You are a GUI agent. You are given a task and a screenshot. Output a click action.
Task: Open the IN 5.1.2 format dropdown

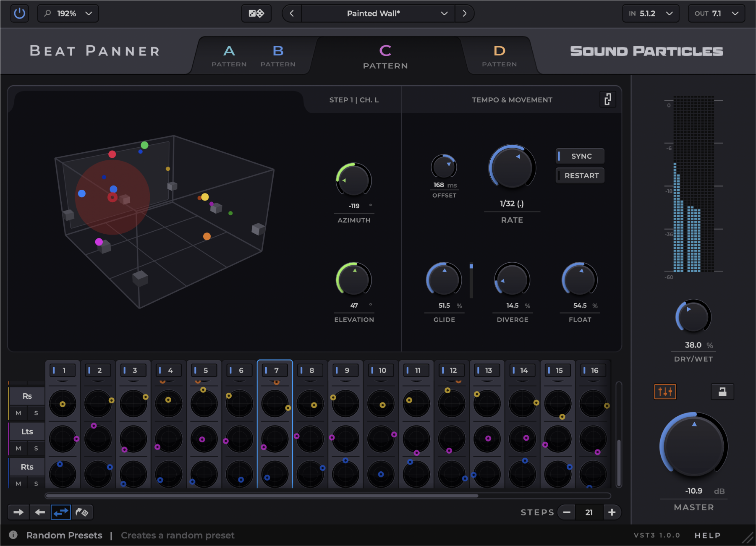pos(650,13)
